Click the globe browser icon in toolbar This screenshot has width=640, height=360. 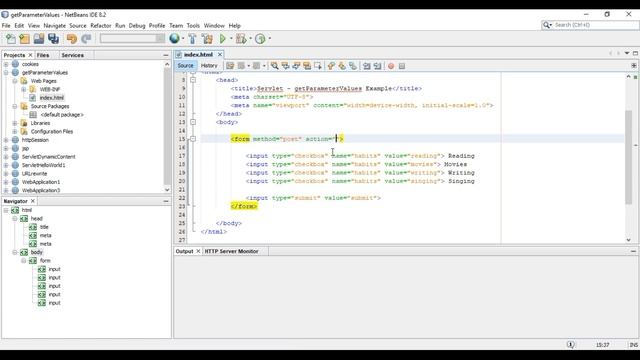174,39
